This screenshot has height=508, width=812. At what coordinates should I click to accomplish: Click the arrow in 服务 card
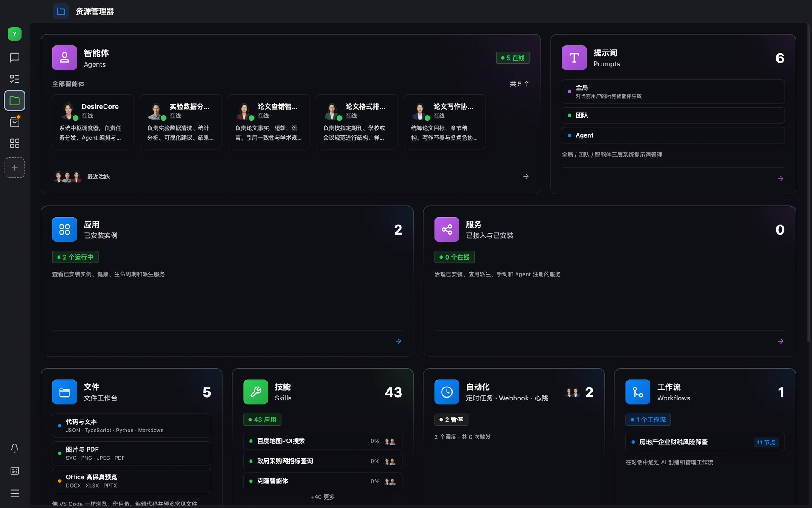[781, 341]
